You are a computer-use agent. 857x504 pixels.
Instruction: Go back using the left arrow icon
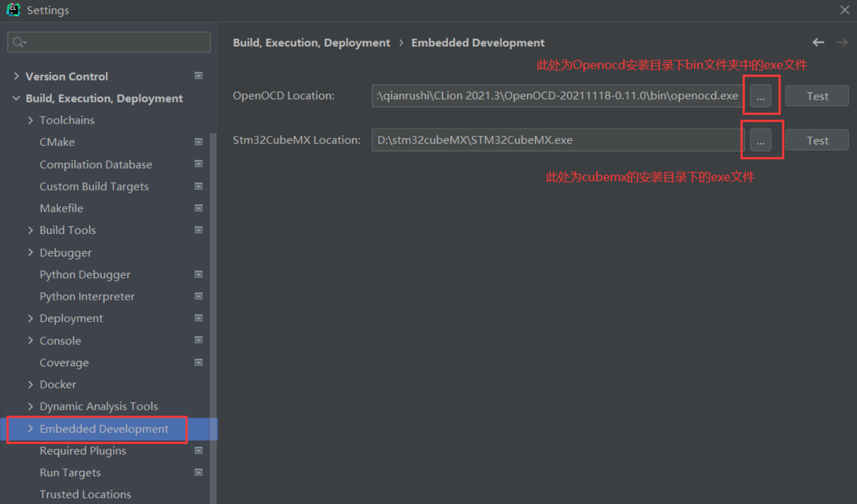818,42
